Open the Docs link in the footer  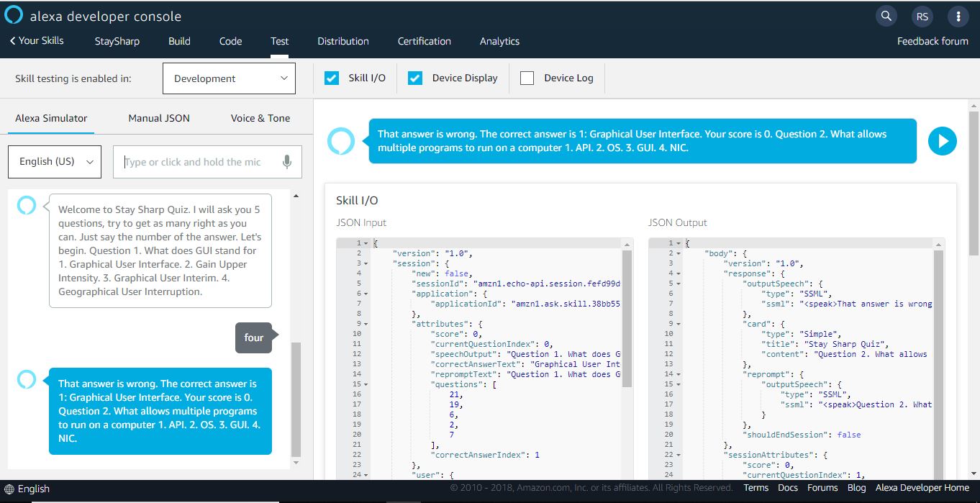tap(788, 488)
